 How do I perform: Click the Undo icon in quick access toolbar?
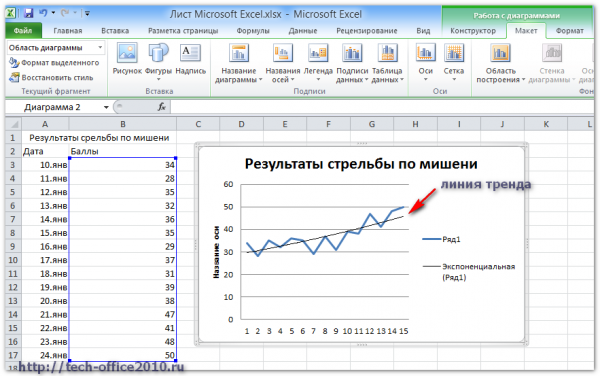pyautogui.click(x=43, y=13)
